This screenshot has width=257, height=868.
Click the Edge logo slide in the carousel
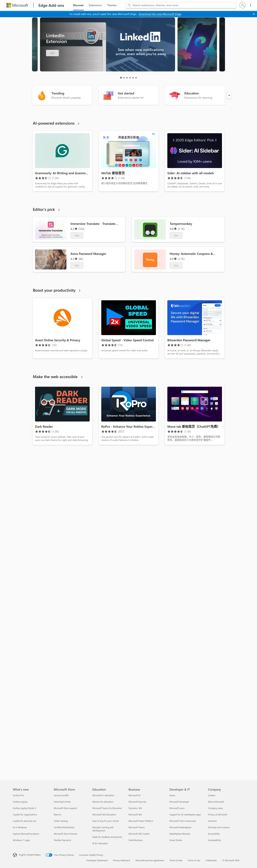[x=197, y=44]
